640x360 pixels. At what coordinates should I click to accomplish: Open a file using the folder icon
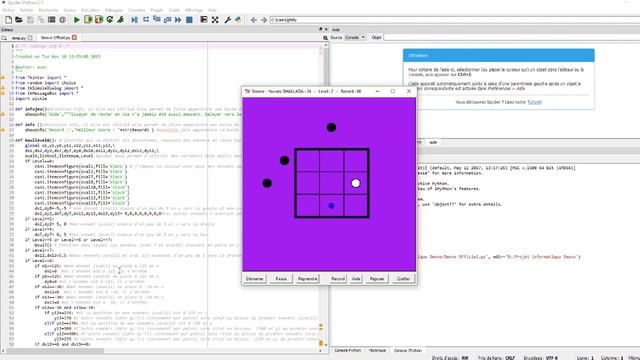(19, 20)
